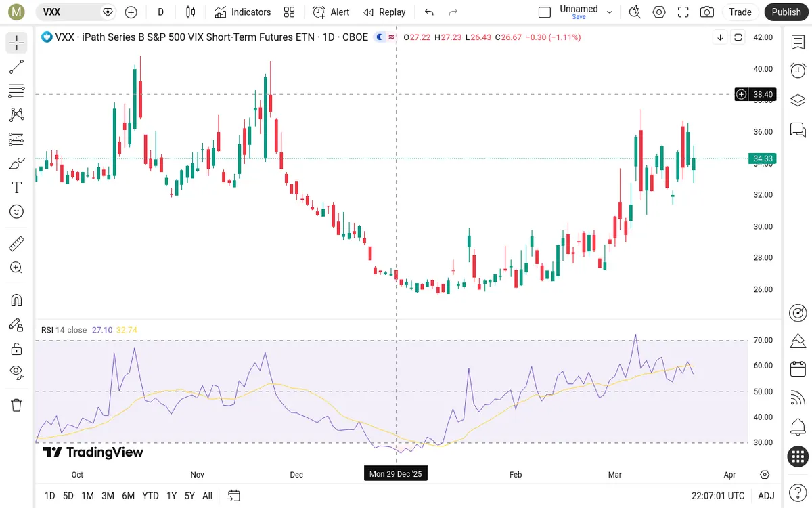812x508 pixels.
Task: Open time axis settings gear
Action: point(765,475)
